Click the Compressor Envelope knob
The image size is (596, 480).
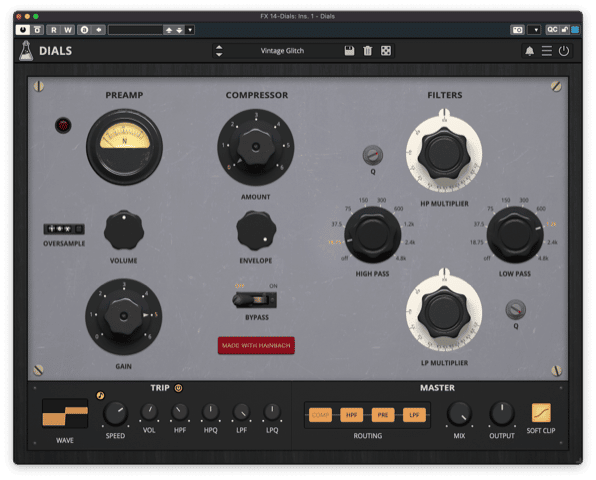[x=256, y=230]
